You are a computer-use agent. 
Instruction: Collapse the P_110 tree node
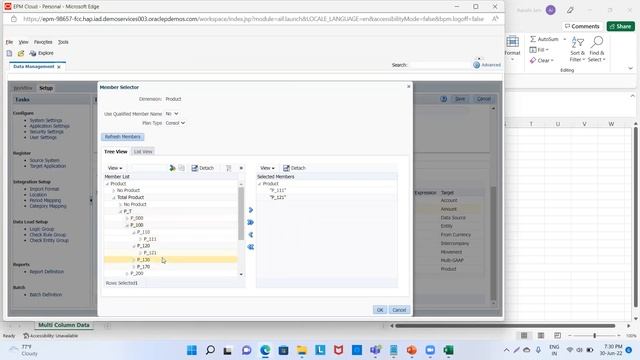pos(133,232)
